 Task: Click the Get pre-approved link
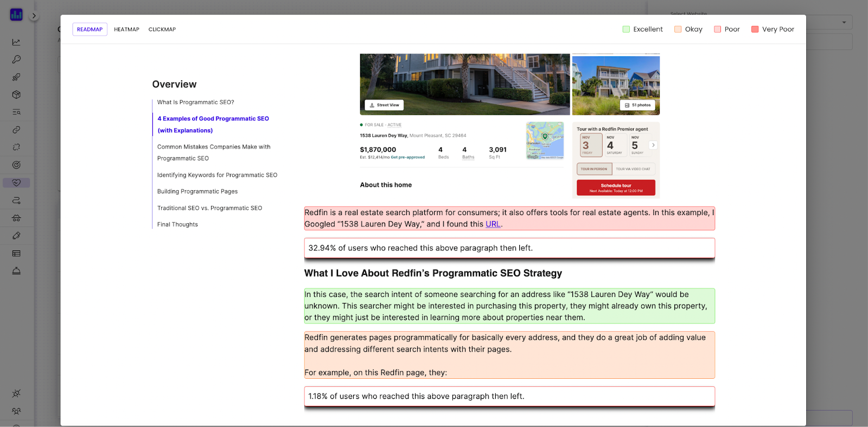pos(408,157)
